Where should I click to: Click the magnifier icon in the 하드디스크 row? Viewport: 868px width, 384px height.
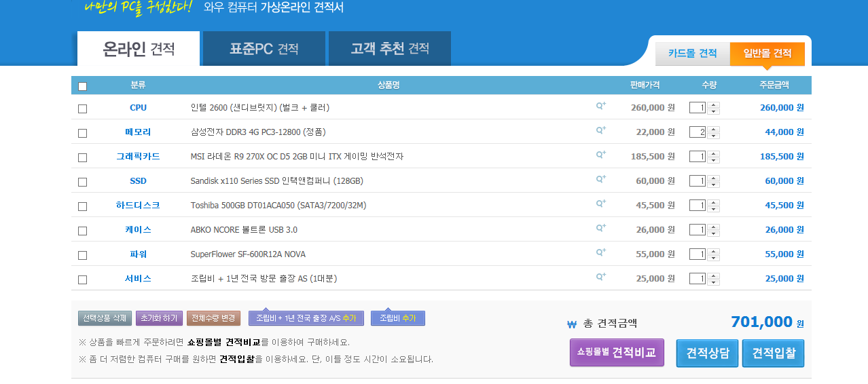tap(600, 204)
